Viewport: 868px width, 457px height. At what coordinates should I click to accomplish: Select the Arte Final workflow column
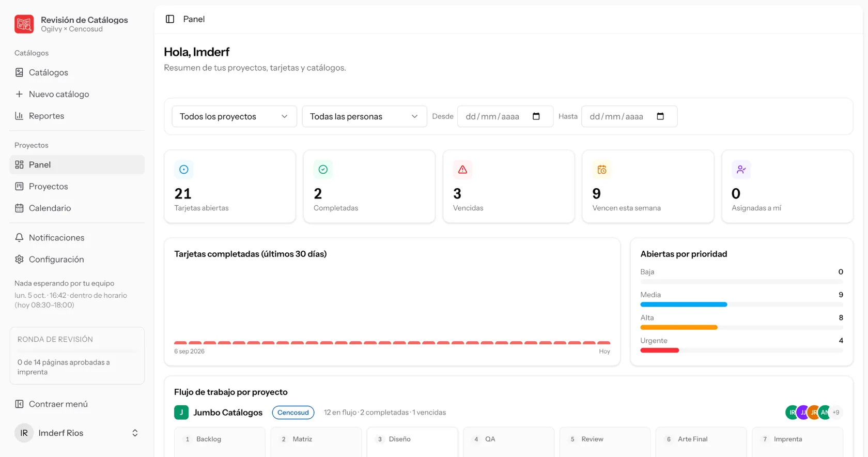tap(701, 441)
